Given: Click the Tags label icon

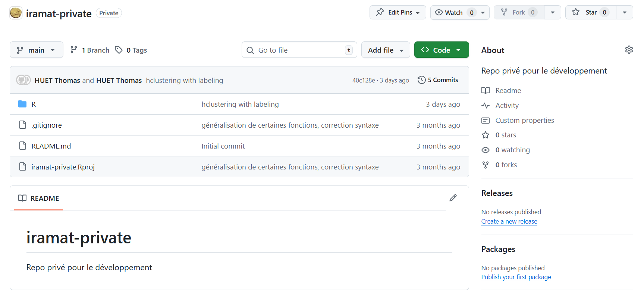Looking at the screenshot, I should coord(119,50).
